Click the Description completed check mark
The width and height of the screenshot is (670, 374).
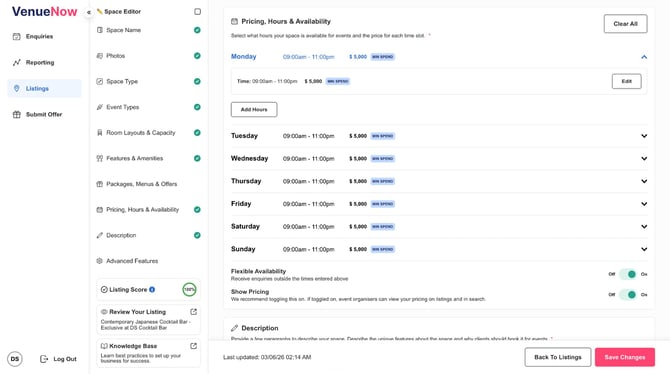coord(197,235)
